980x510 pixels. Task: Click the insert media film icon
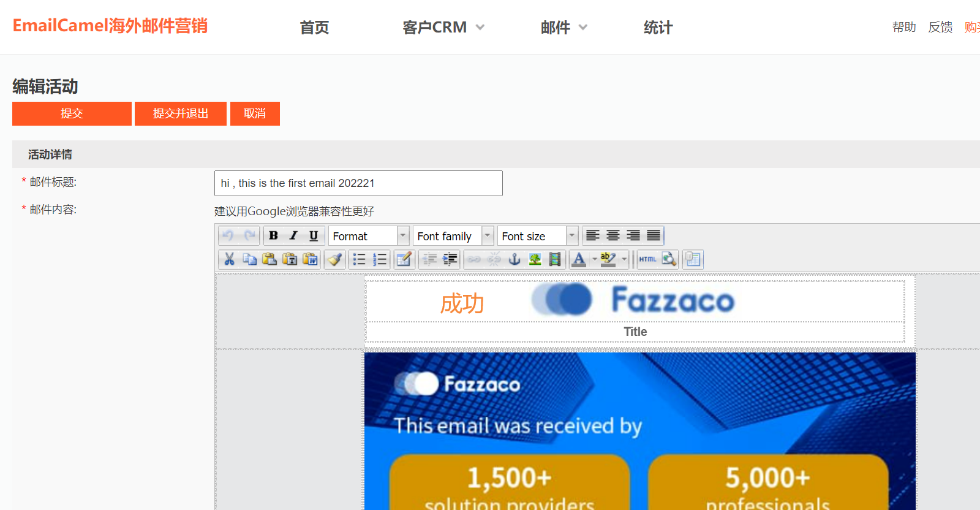point(555,259)
